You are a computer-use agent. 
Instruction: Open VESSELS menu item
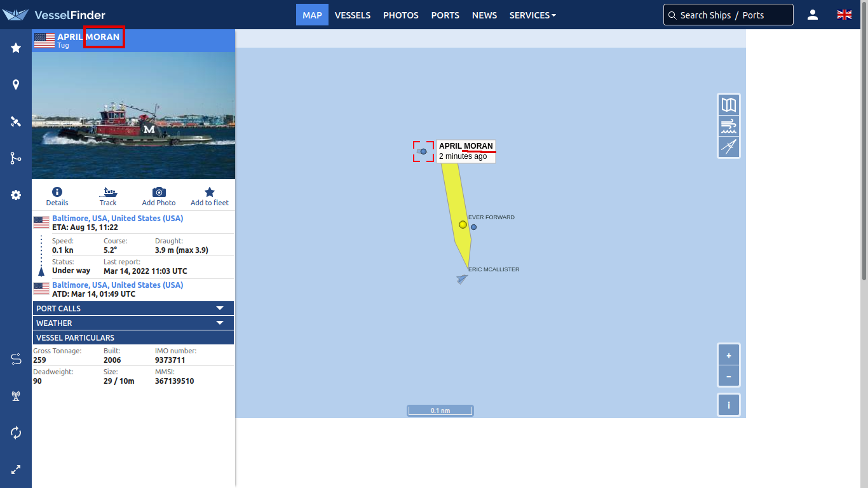(353, 15)
